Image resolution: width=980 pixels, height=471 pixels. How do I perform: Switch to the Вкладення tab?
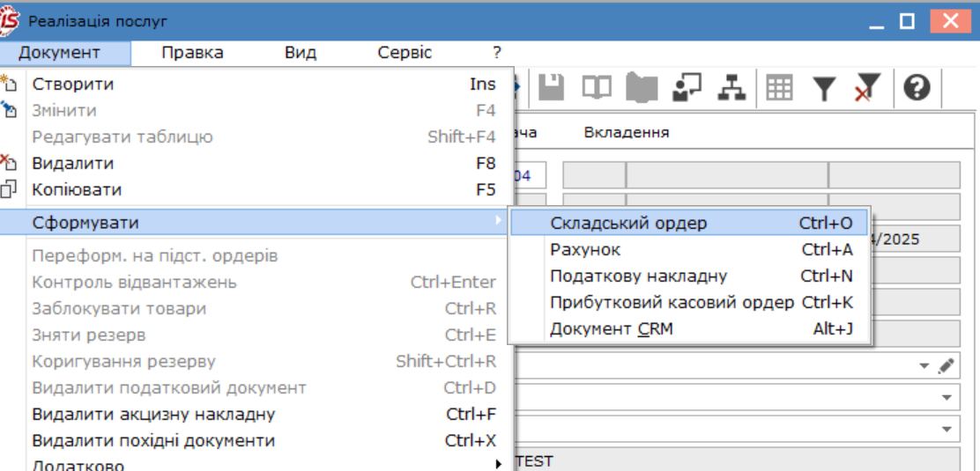coord(627,132)
